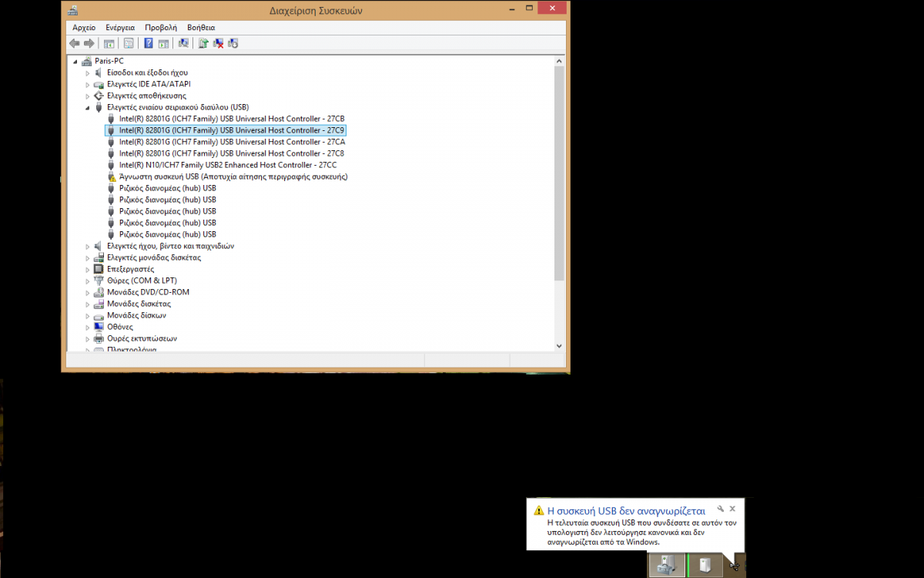Select Άγνωστη συσκευή USB entry
Viewport: 924px width, 578px height.
(x=233, y=176)
